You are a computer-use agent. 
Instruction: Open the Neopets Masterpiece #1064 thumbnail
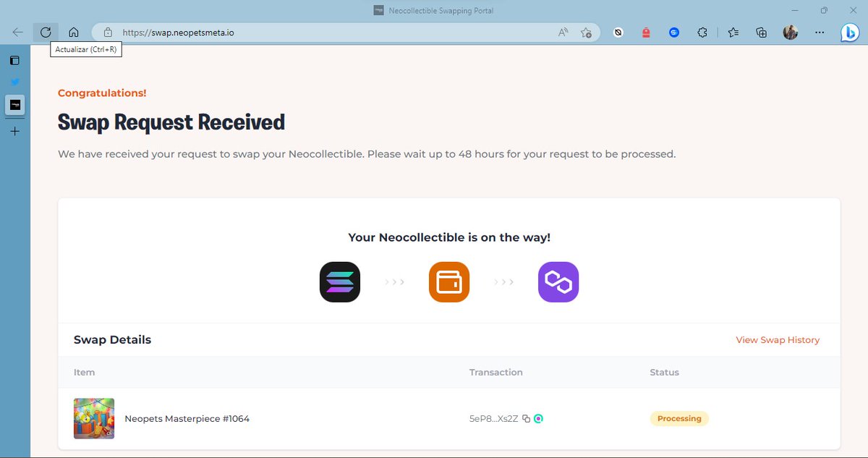point(94,418)
